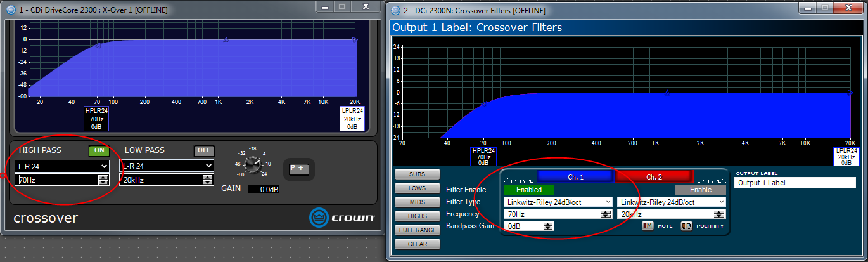Click the LP 20kHz Frequency stepper arrows
This screenshot has height=262, width=868.
(720, 214)
